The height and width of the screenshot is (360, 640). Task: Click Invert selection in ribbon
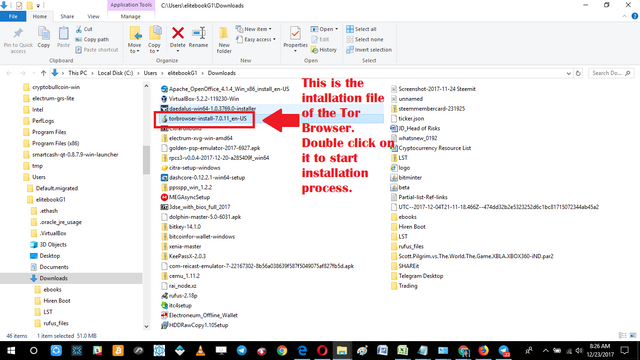pos(369,50)
